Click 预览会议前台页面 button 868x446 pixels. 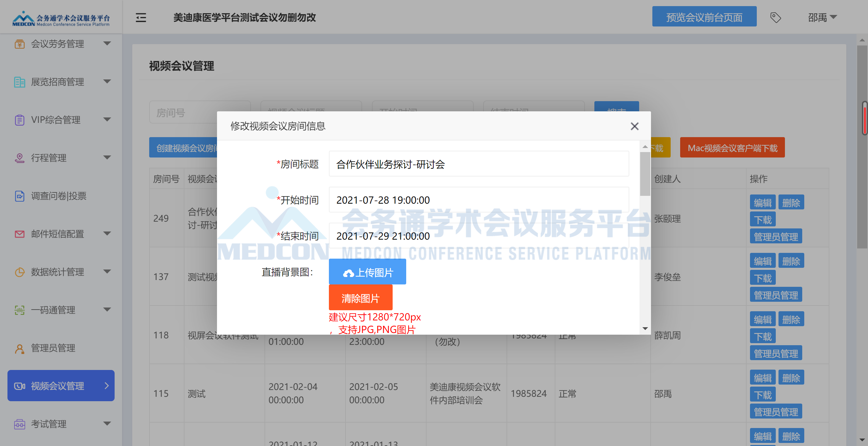click(704, 17)
